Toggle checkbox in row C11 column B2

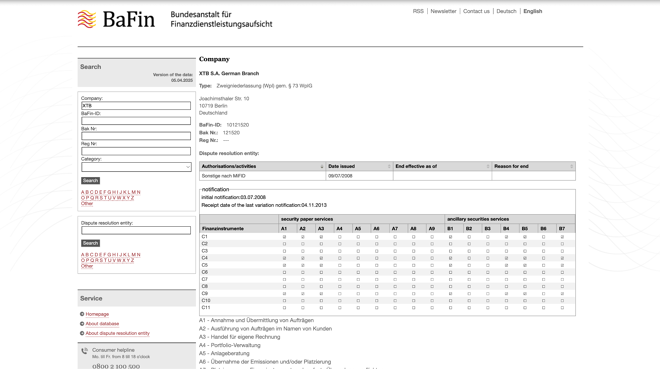pyautogui.click(x=469, y=308)
